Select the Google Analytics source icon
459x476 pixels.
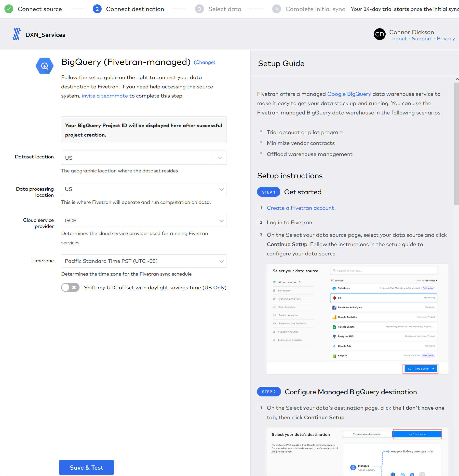tap(334, 317)
